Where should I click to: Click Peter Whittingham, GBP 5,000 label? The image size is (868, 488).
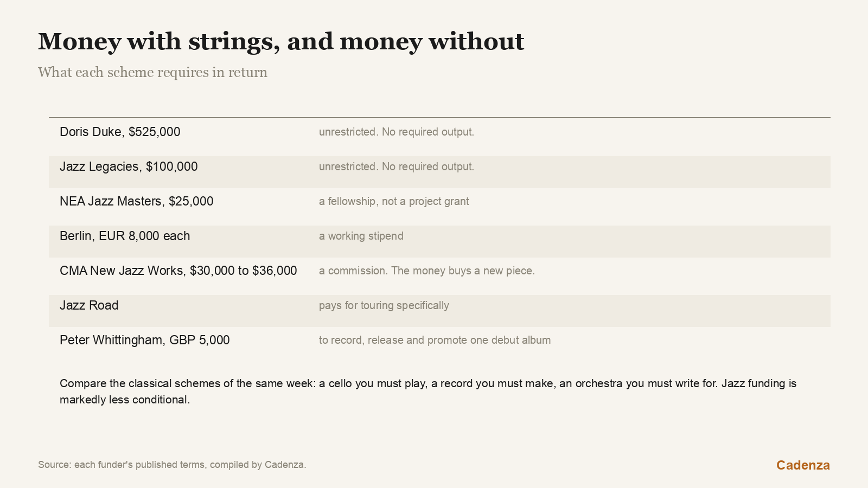tap(145, 340)
